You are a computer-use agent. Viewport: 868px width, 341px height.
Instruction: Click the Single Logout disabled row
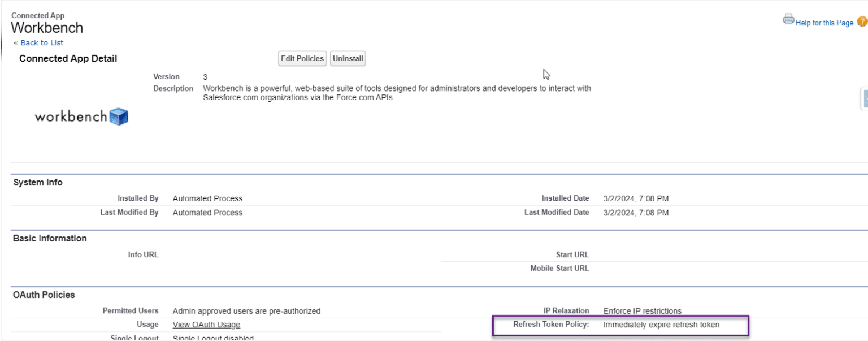[x=214, y=338]
